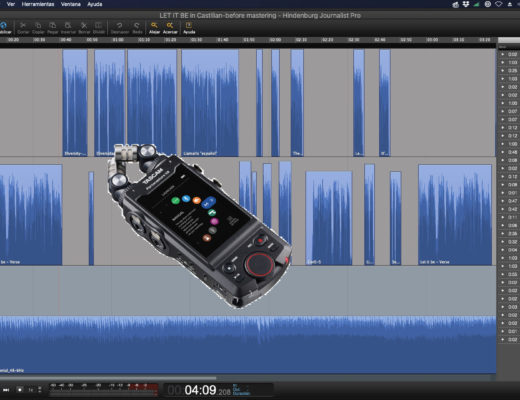Click the diamond-shaped menu bar icon
The width and height of the screenshot is (520, 400).
tap(499, 4)
